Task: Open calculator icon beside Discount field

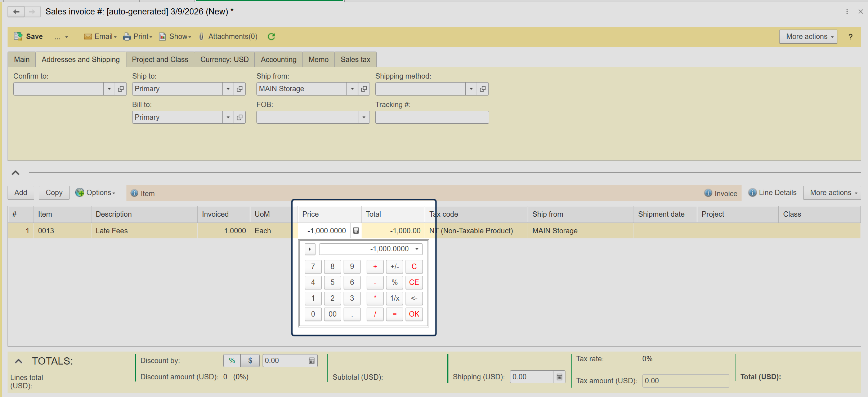Action: click(x=312, y=361)
